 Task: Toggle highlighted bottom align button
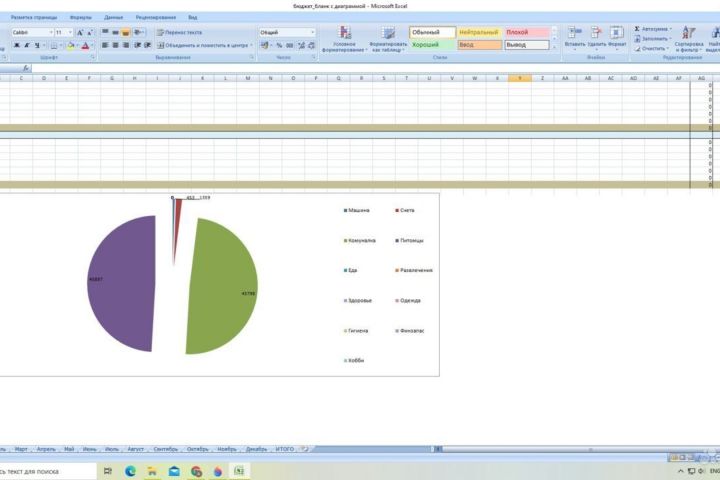pyautogui.click(x=125, y=33)
